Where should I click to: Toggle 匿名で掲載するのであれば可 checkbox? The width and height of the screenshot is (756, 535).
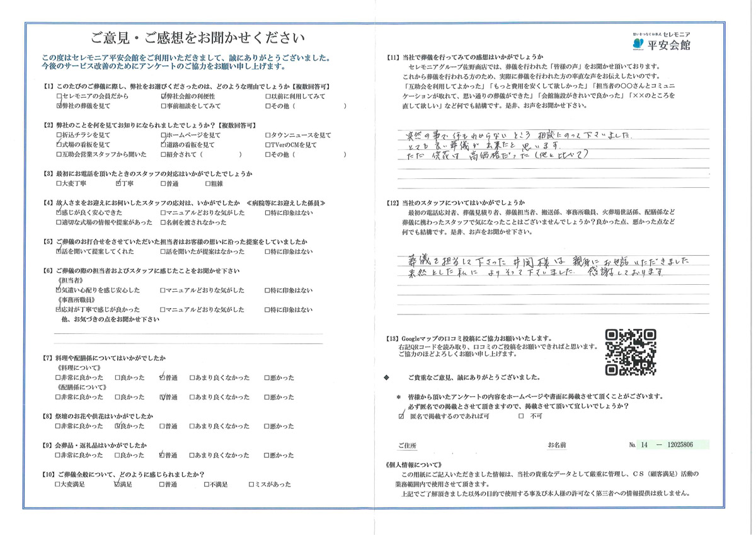[x=402, y=417]
